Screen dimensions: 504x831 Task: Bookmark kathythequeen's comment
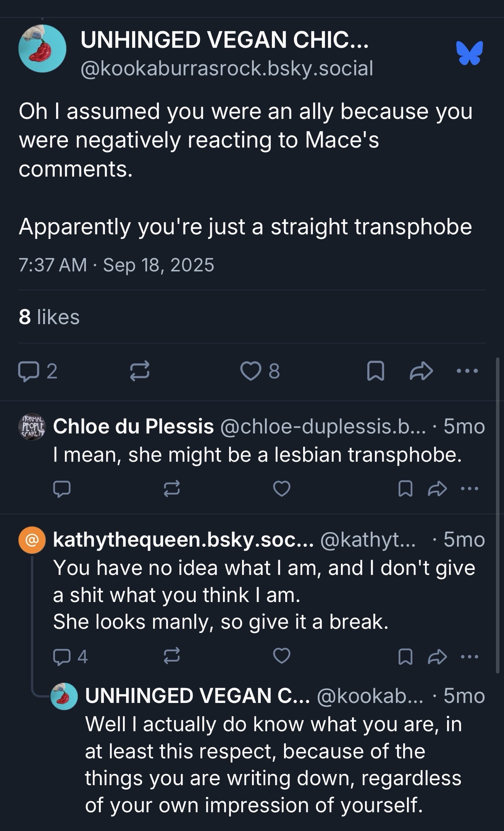[x=405, y=656]
